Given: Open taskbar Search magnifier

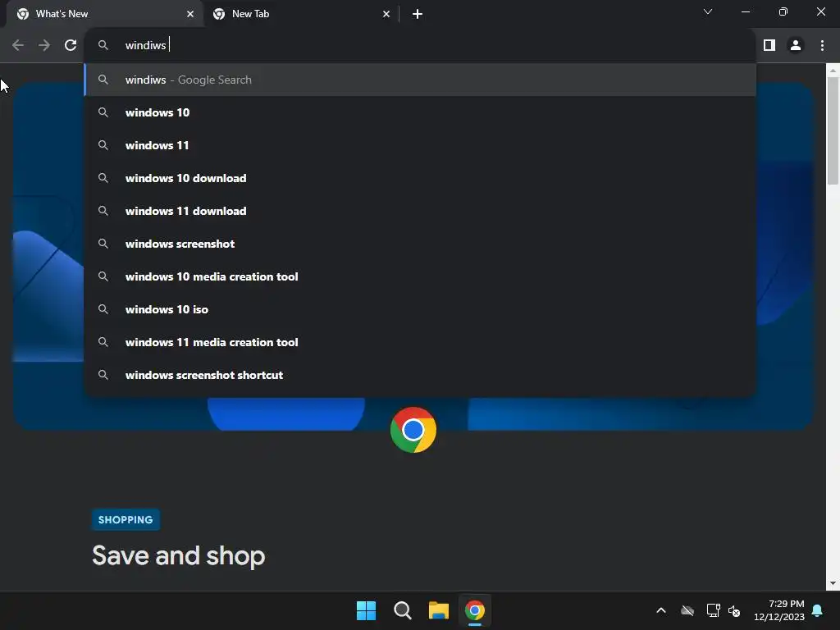Looking at the screenshot, I should coord(402,610).
